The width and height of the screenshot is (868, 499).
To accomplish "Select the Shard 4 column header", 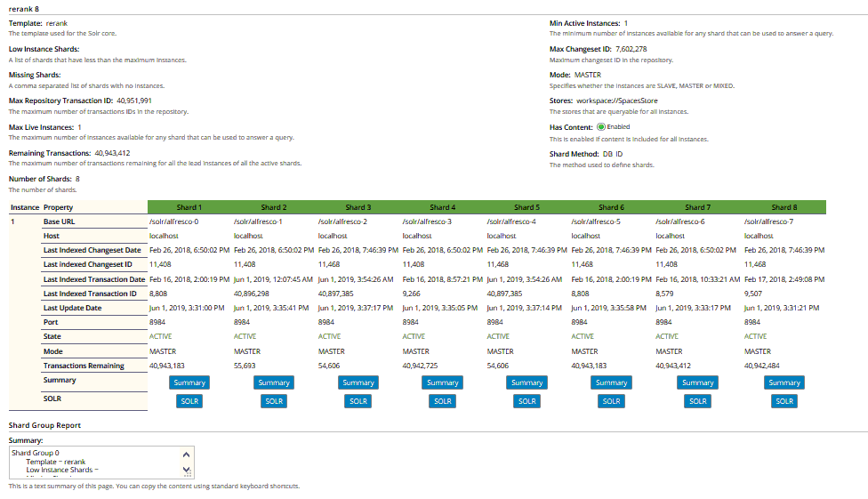I will [x=443, y=207].
